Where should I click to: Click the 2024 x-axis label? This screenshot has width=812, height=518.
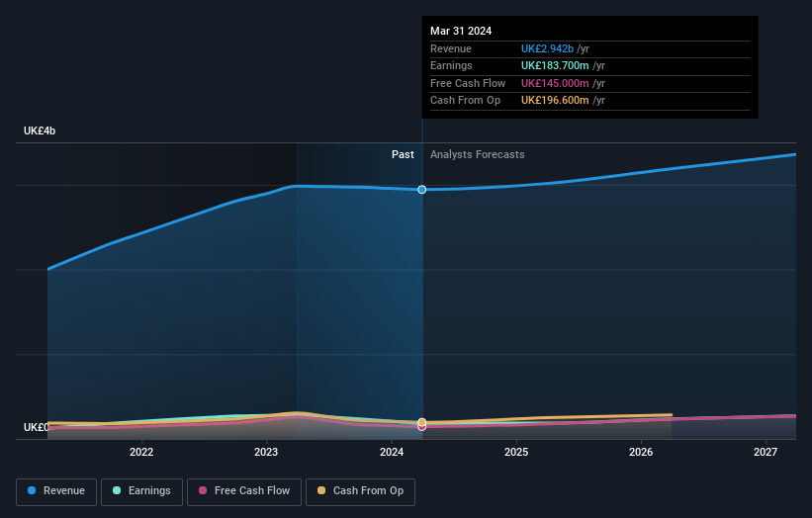coord(392,453)
